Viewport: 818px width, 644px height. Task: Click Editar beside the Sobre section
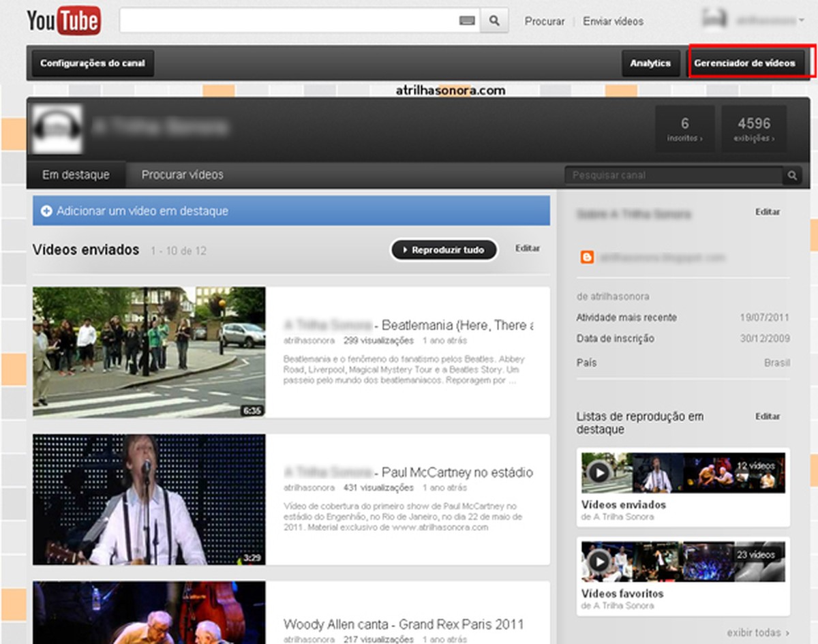click(768, 212)
